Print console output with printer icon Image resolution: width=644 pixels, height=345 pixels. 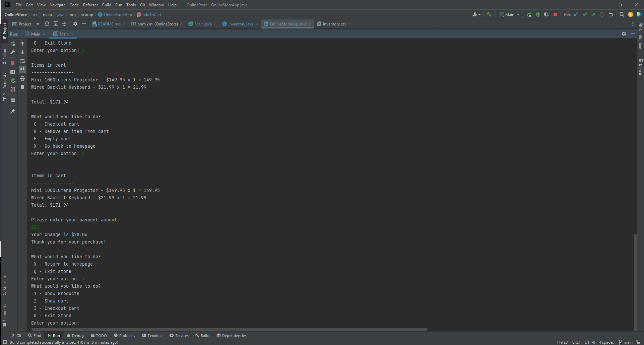tap(22, 78)
